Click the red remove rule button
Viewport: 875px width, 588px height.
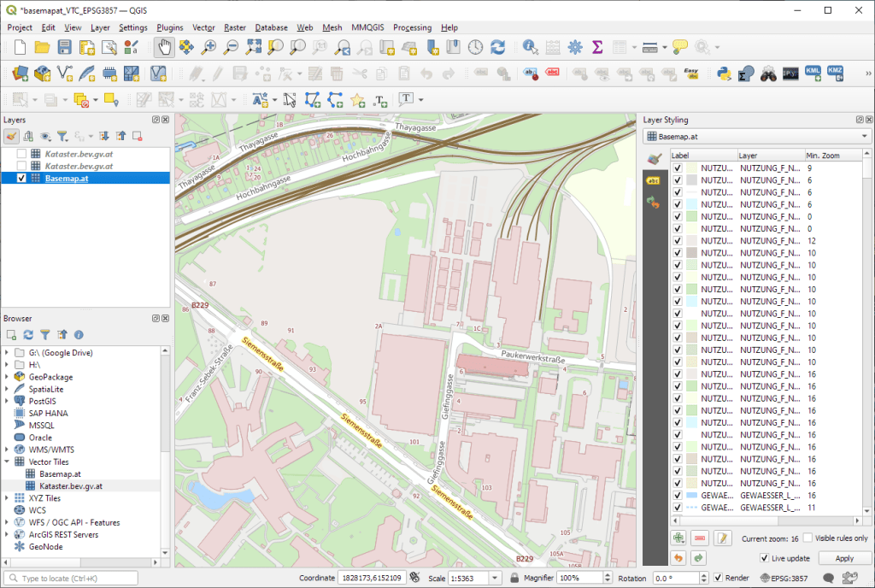point(701,538)
